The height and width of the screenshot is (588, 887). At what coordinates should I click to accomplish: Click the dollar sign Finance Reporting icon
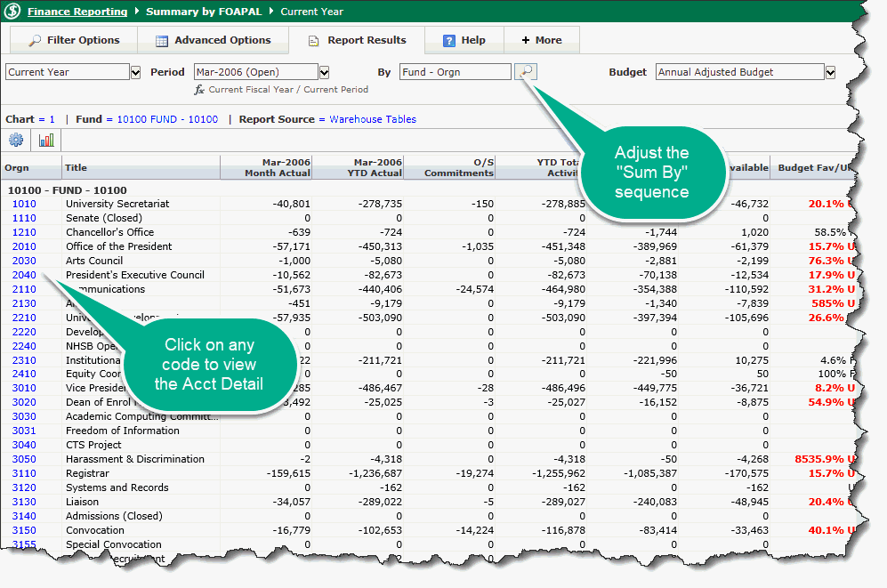pyautogui.click(x=12, y=12)
